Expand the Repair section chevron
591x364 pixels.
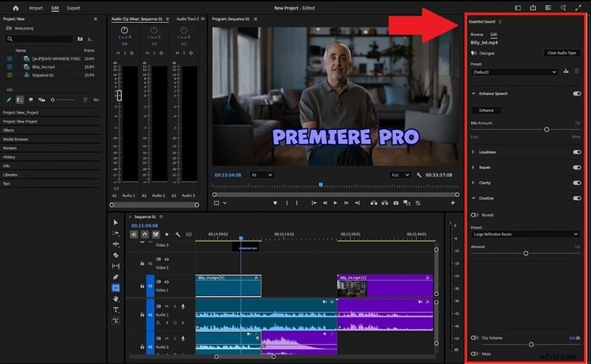[x=474, y=168]
